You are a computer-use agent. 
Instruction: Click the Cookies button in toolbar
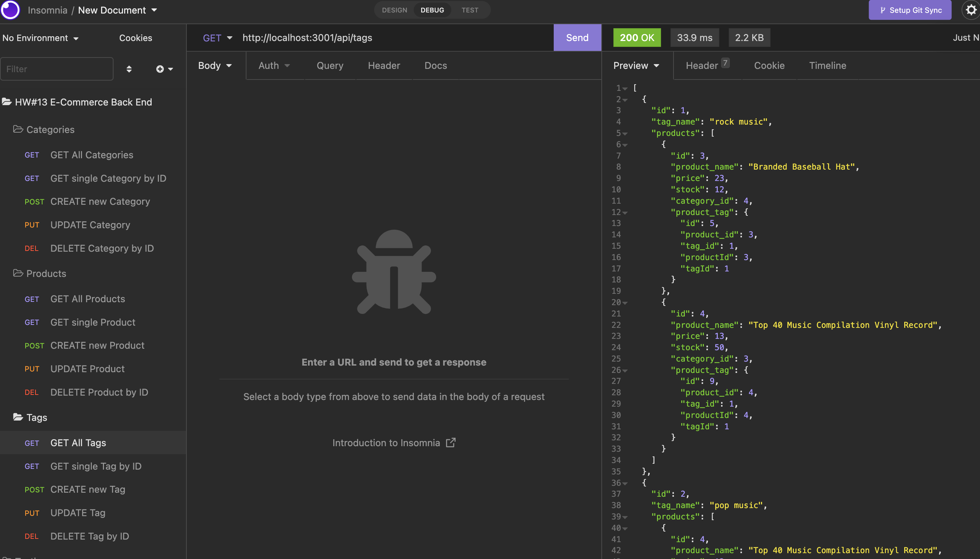tap(135, 37)
